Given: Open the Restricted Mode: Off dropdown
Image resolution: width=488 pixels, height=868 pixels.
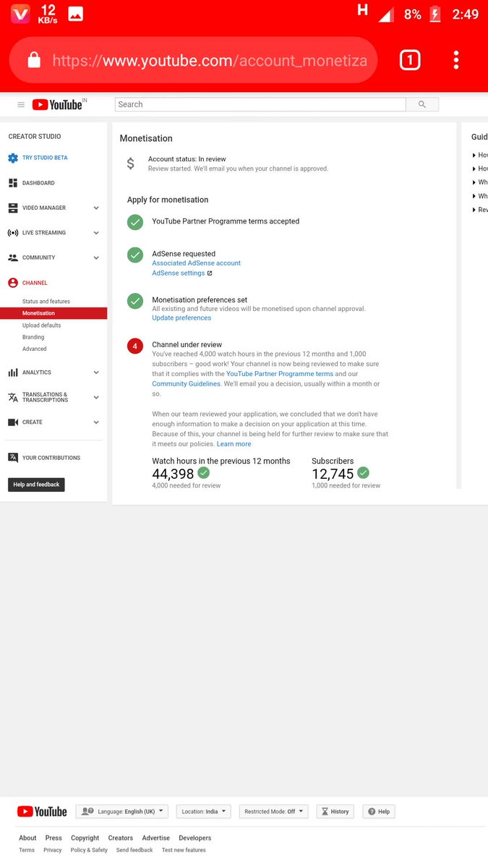Looking at the screenshot, I should click(x=273, y=812).
